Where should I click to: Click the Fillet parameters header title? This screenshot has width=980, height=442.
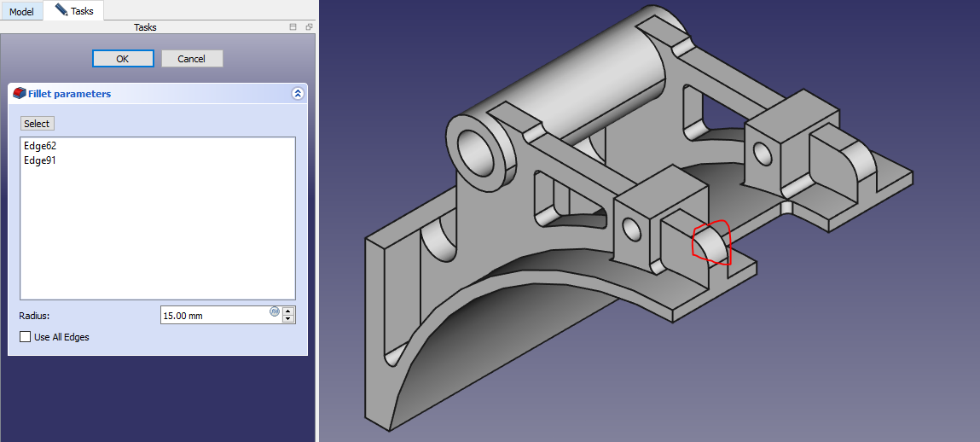70,94
